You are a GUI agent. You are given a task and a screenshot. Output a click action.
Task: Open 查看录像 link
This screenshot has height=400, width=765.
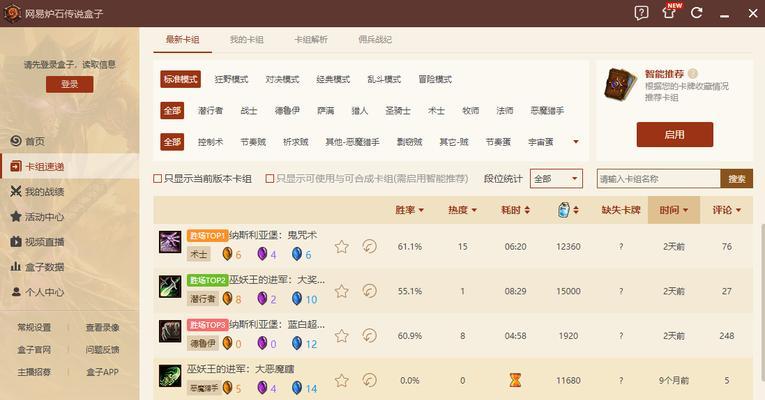(102, 327)
